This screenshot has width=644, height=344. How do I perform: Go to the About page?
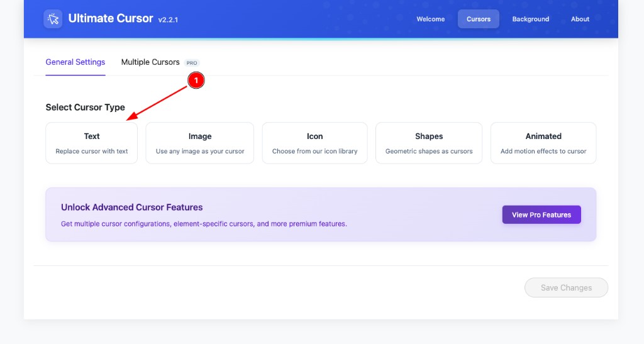(580, 19)
